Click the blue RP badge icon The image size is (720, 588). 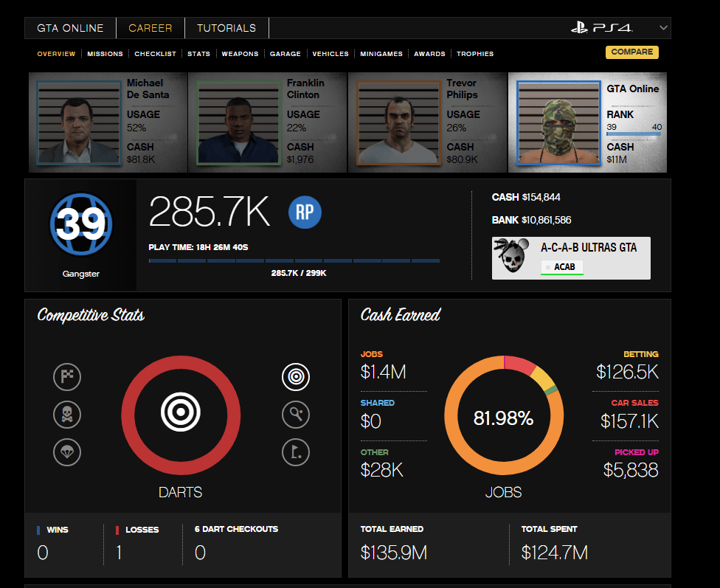pyautogui.click(x=305, y=212)
